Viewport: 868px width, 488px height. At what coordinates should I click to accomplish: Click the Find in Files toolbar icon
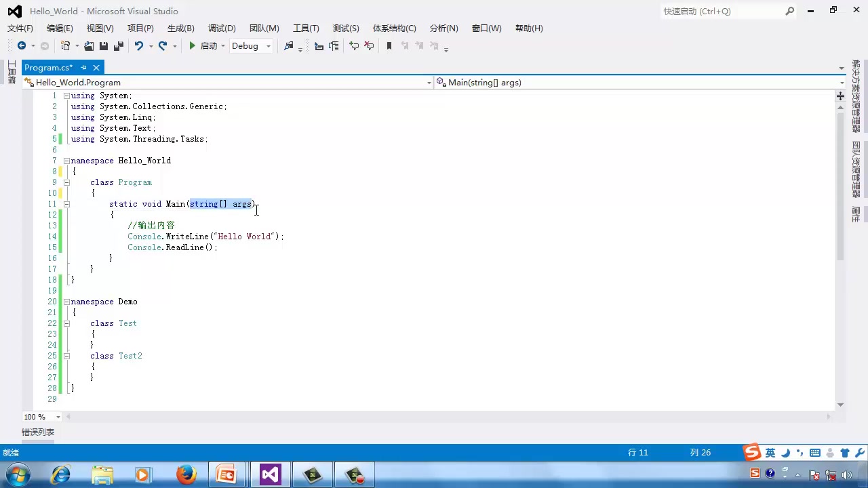[x=289, y=46]
